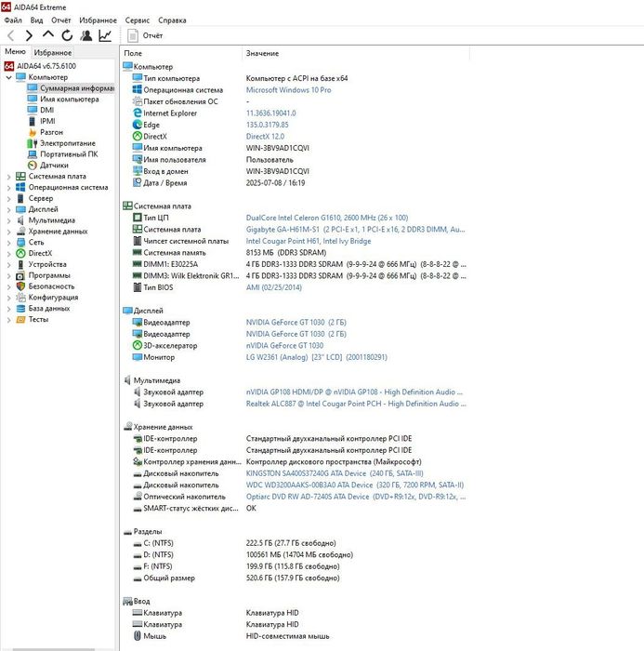Image resolution: width=644 pixels, height=651 pixels.
Task: Select Суммарная информация tree item
Action: pyautogui.click(x=77, y=88)
